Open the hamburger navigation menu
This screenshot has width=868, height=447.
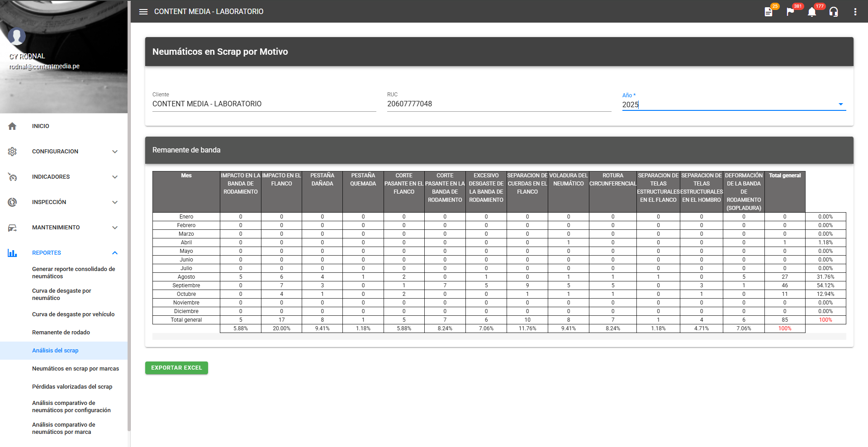(x=143, y=12)
